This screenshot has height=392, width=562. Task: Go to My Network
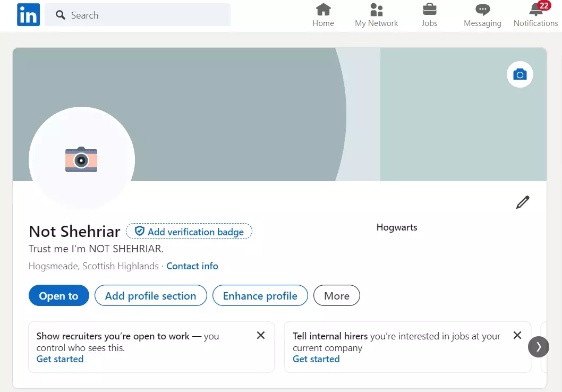coord(376,15)
